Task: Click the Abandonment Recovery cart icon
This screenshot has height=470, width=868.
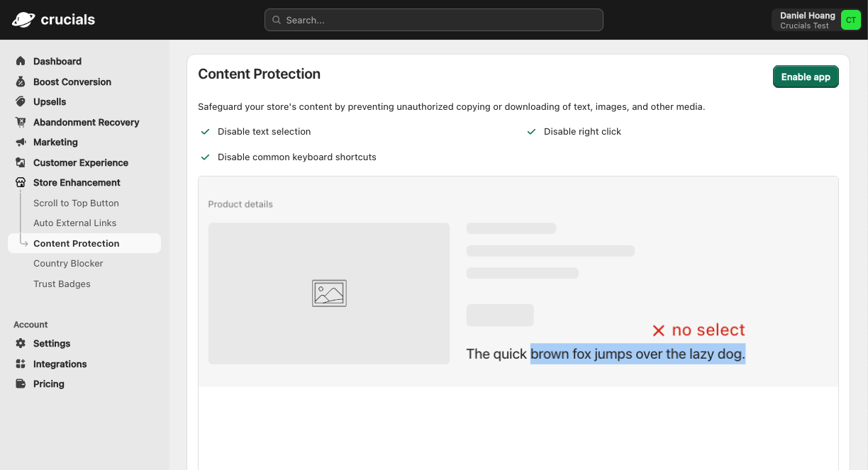Action: coord(21,122)
